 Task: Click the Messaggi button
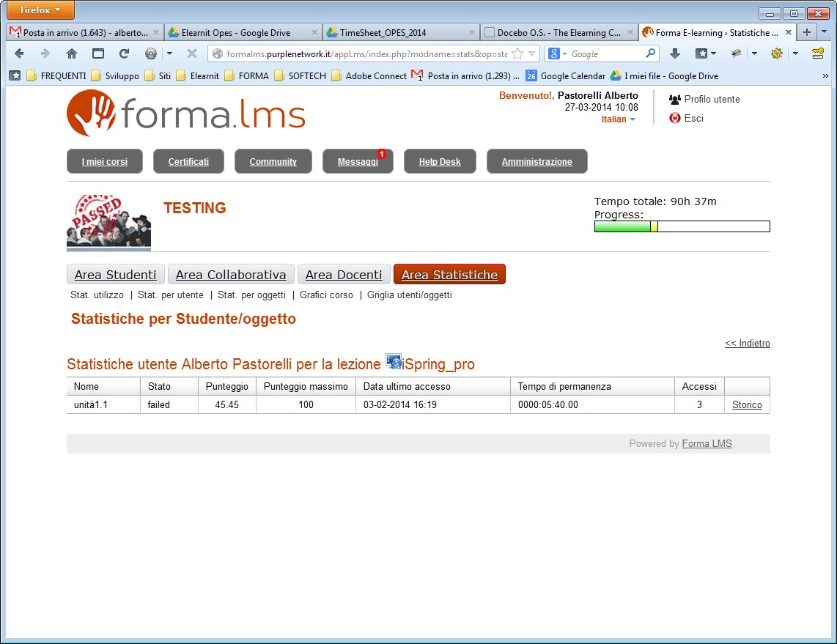click(358, 162)
